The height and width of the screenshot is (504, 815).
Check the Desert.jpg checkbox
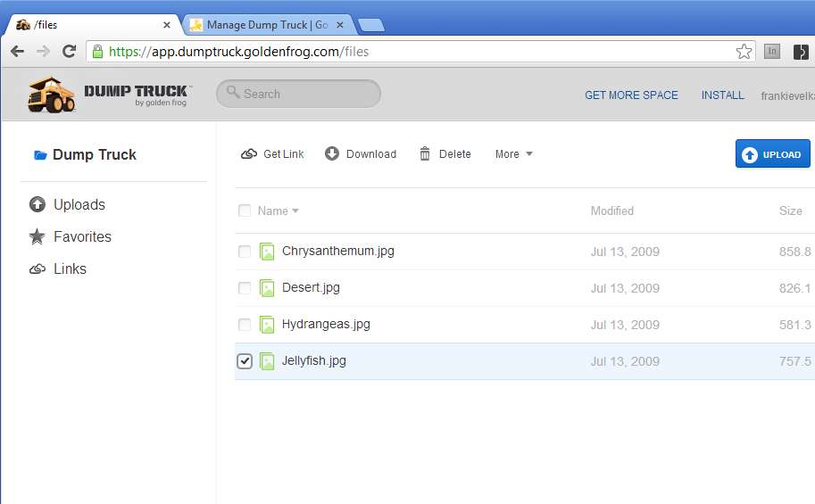pos(245,288)
